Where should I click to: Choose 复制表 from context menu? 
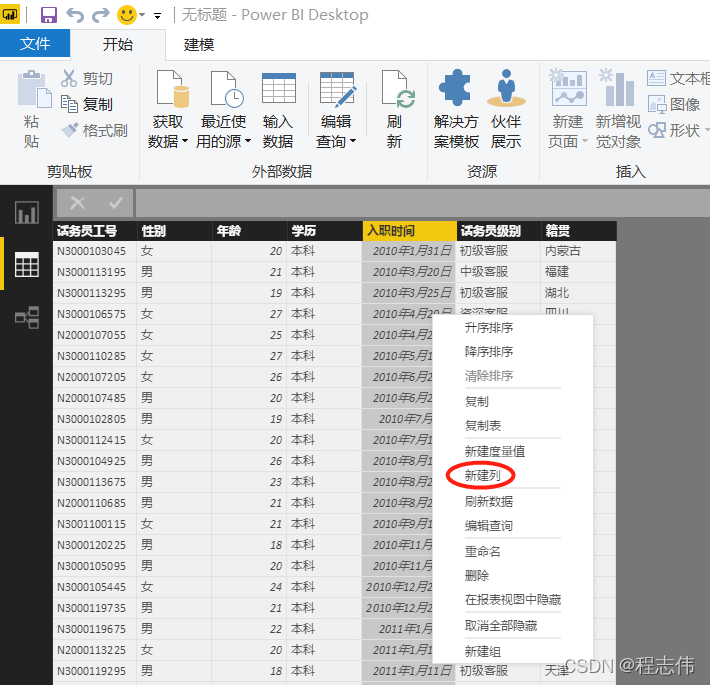[x=483, y=425]
